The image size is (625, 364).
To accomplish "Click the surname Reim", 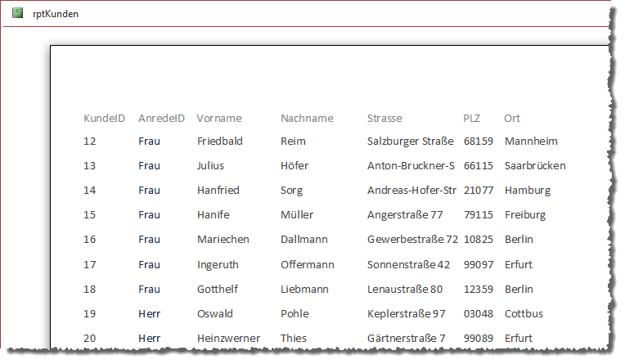I will [293, 142].
